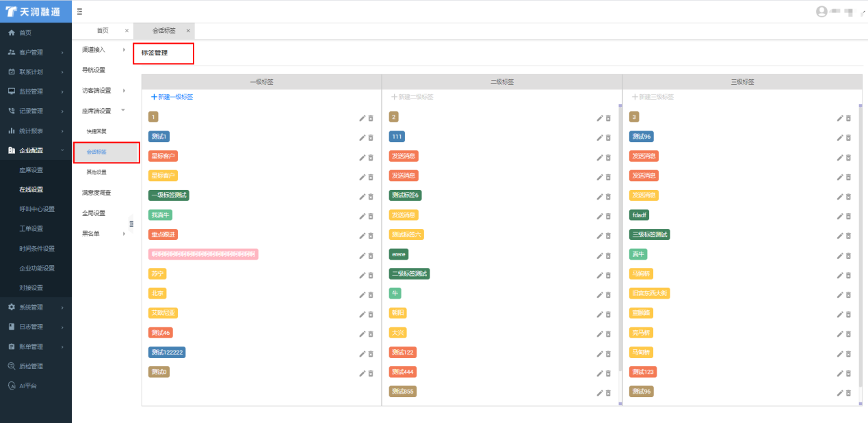
Task: Open the user avatar menu
Action: 822,12
